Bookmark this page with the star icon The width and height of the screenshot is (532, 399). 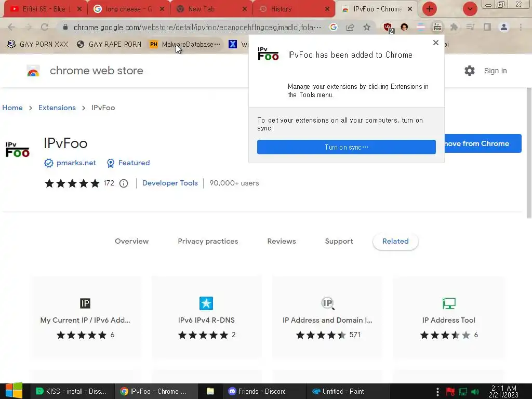tap(367, 27)
